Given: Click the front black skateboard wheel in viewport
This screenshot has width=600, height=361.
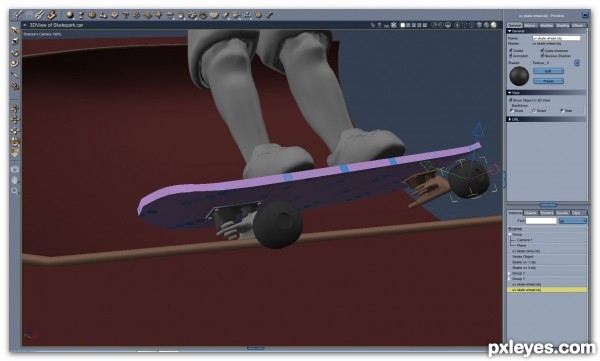Looking at the screenshot, I should [277, 225].
